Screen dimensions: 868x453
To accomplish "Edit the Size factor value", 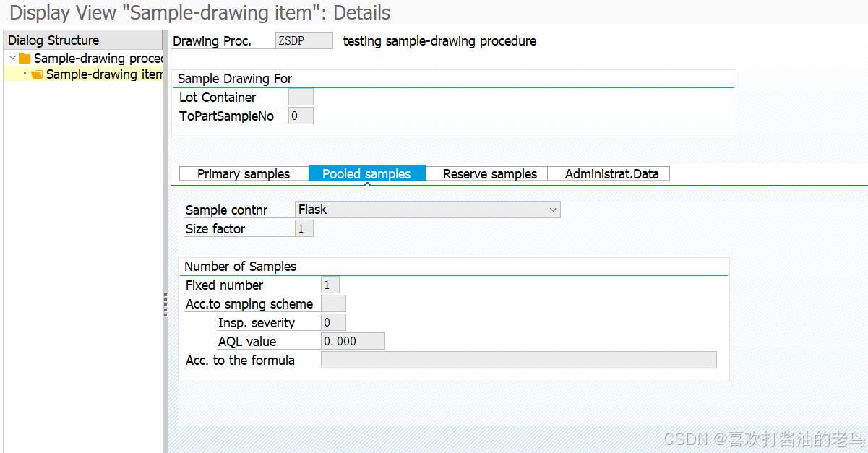I will [304, 228].
